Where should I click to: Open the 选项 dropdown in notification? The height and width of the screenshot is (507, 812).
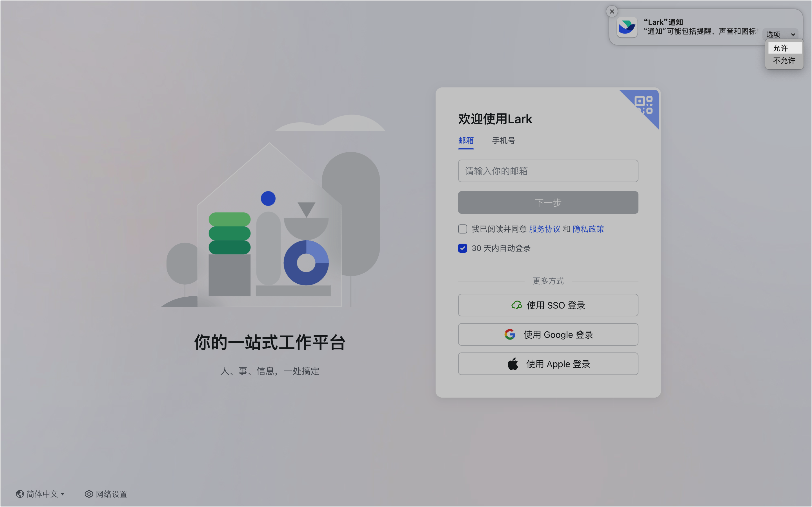(x=780, y=34)
